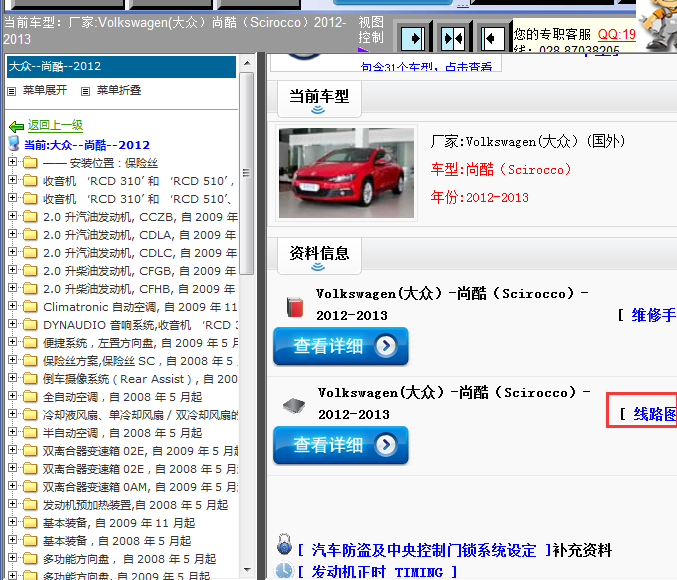Select the 当前车型 tab heading
The width and height of the screenshot is (677, 580).
(x=319, y=99)
